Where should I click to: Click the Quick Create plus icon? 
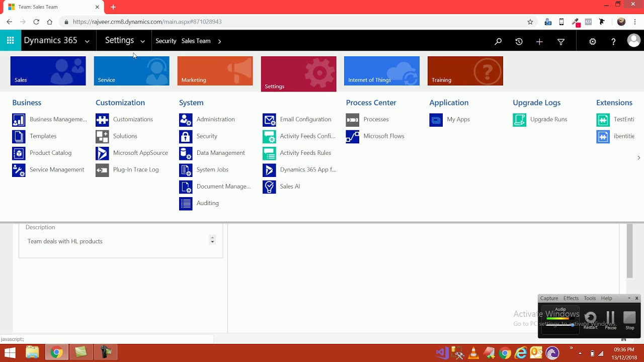(x=539, y=42)
